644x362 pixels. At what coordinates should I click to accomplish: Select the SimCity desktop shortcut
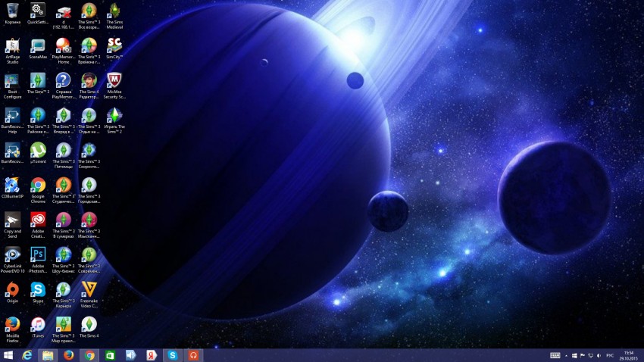point(114,45)
